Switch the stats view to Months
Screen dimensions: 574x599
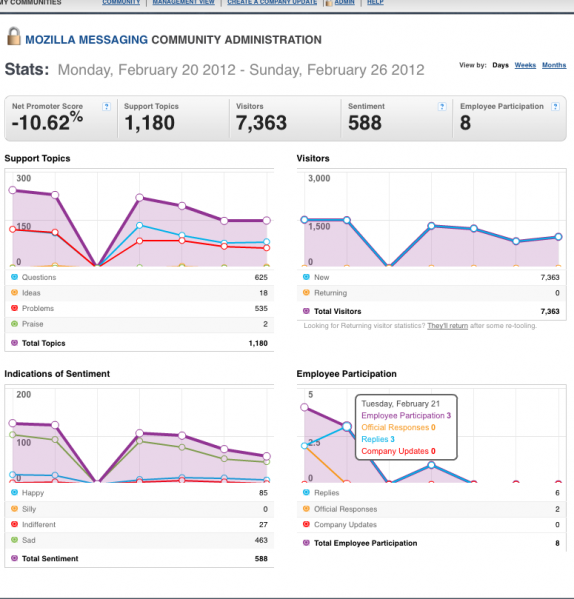click(554, 65)
